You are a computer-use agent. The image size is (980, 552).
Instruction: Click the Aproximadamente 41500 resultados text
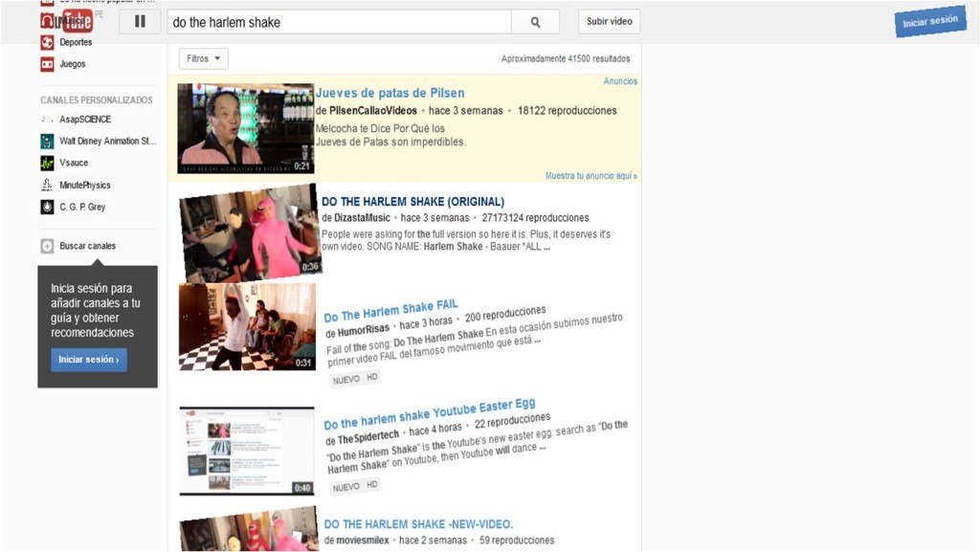point(566,58)
